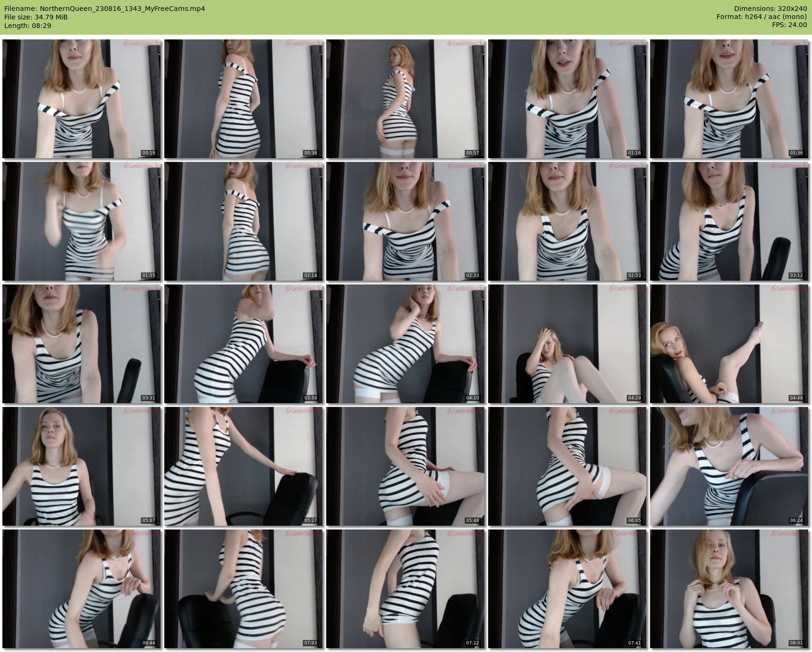
Task: Choose the thumbnail marked 06:44
Action: point(82,589)
